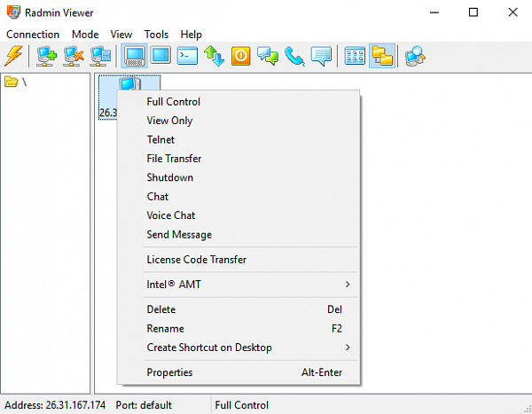Toggle the View Only mode toolbar button
Screen dimensions: 532x414
point(160,56)
